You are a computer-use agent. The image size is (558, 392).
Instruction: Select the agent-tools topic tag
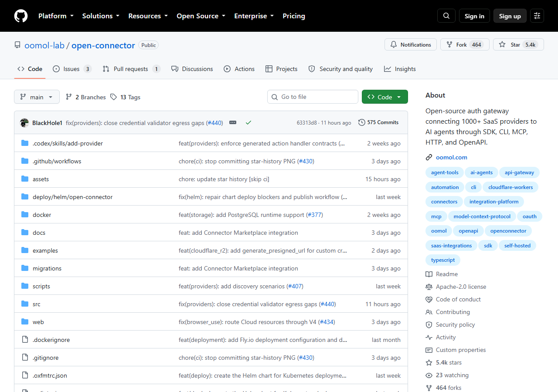point(445,172)
